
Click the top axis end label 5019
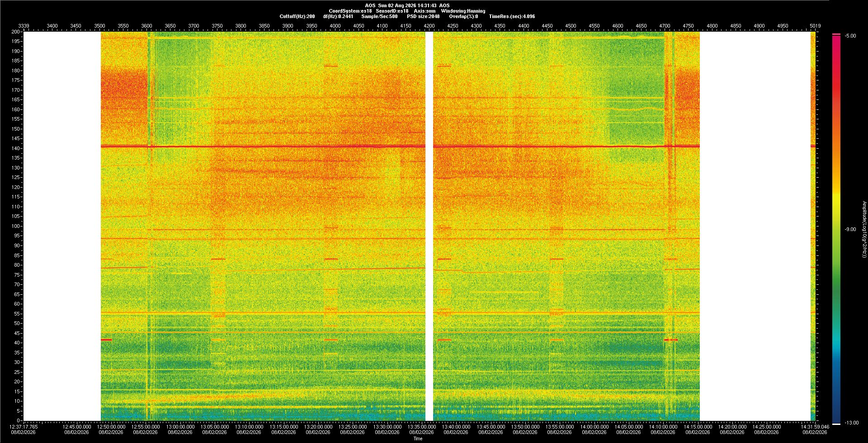click(x=815, y=26)
